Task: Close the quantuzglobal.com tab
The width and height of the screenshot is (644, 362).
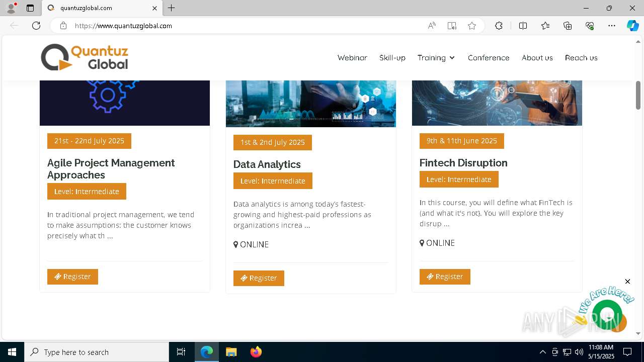Action: pyautogui.click(x=154, y=8)
